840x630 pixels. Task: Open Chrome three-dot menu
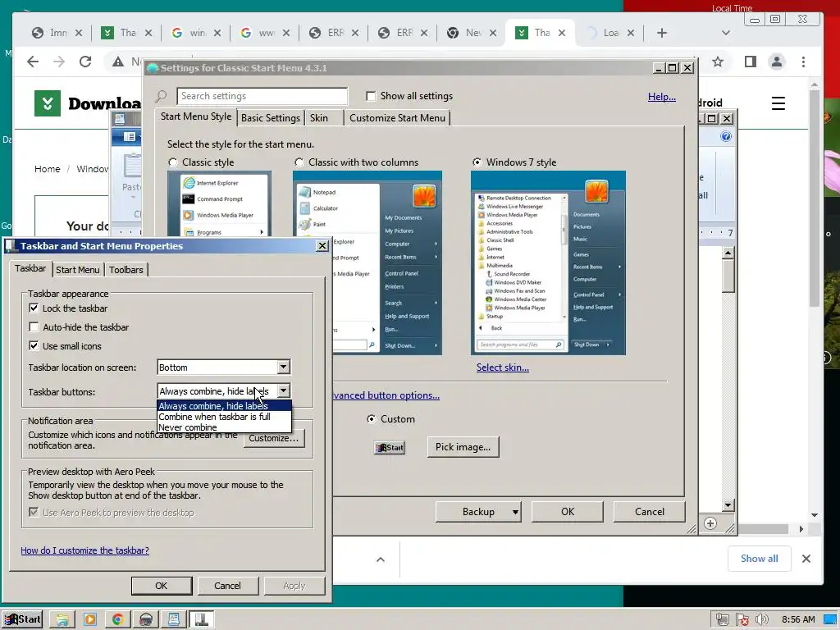point(803,62)
